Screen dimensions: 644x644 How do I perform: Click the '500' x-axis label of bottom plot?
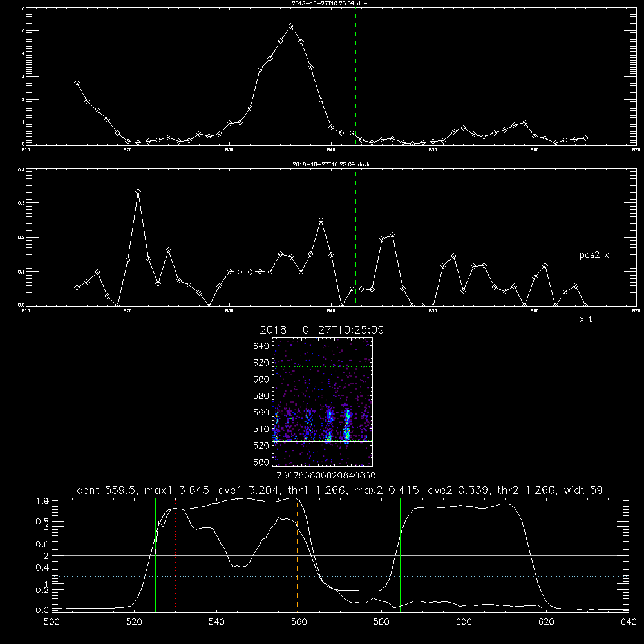pos(52,622)
